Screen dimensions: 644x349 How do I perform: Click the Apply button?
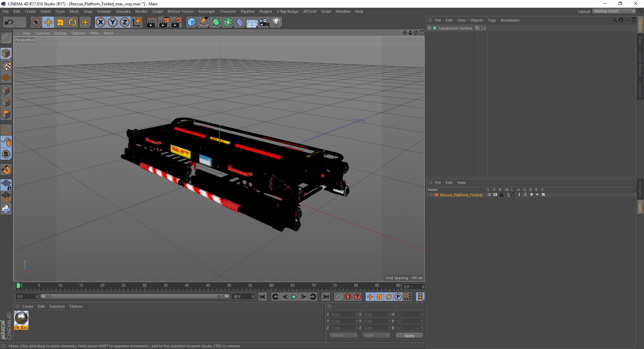click(409, 335)
